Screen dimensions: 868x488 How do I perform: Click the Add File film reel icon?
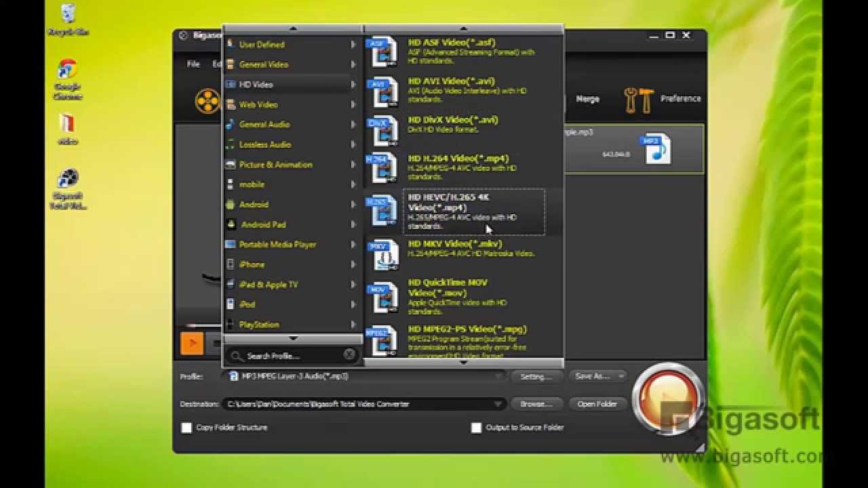pyautogui.click(x=208, y=101)
